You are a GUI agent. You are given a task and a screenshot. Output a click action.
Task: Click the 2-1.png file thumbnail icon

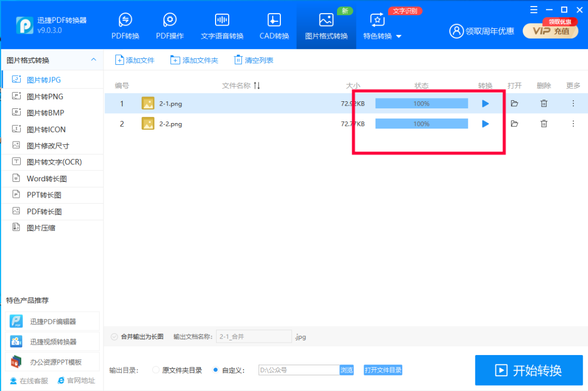(148, 103)
